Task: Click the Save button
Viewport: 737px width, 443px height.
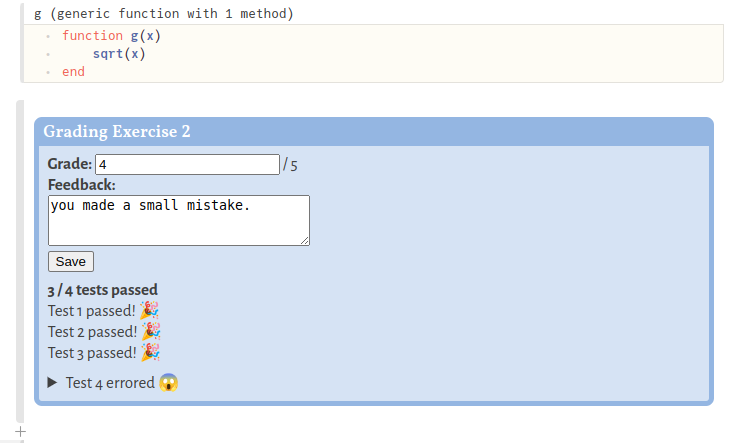Action: [71, 262]
